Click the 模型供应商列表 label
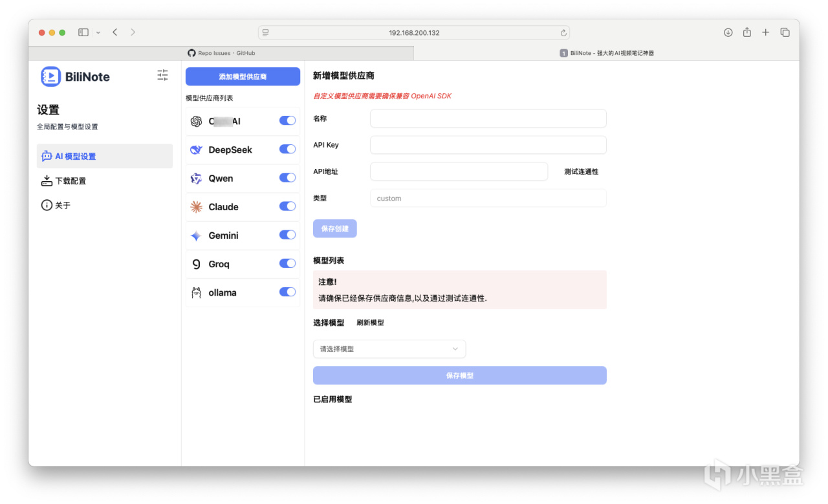The image size is (828, 504). [x=209, y=98]
